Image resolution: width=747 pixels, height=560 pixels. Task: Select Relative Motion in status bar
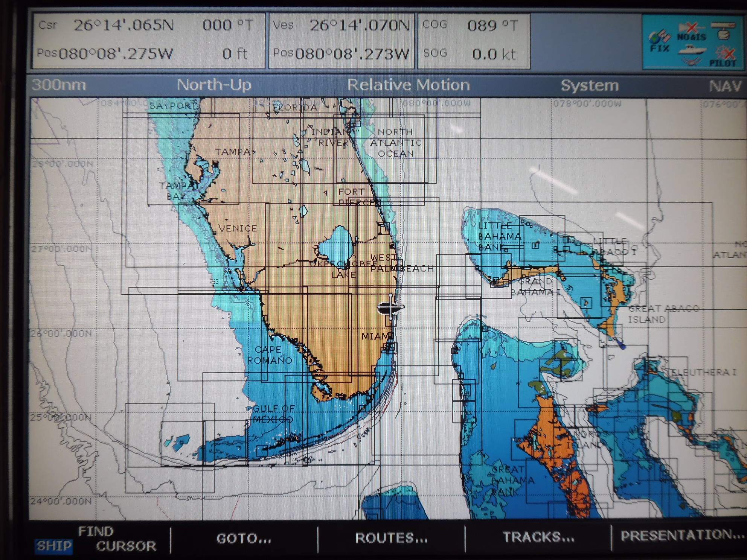point(408,85)
